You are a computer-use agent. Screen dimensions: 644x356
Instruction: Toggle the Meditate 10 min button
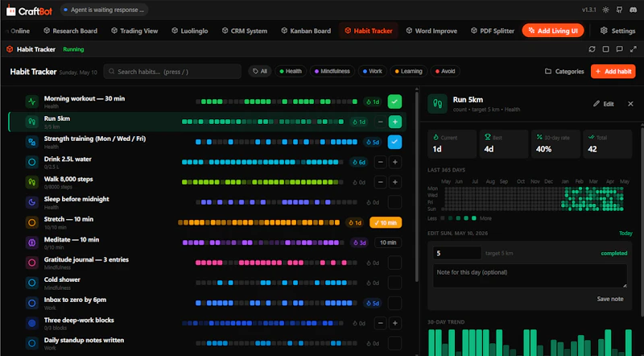[388, 242]
